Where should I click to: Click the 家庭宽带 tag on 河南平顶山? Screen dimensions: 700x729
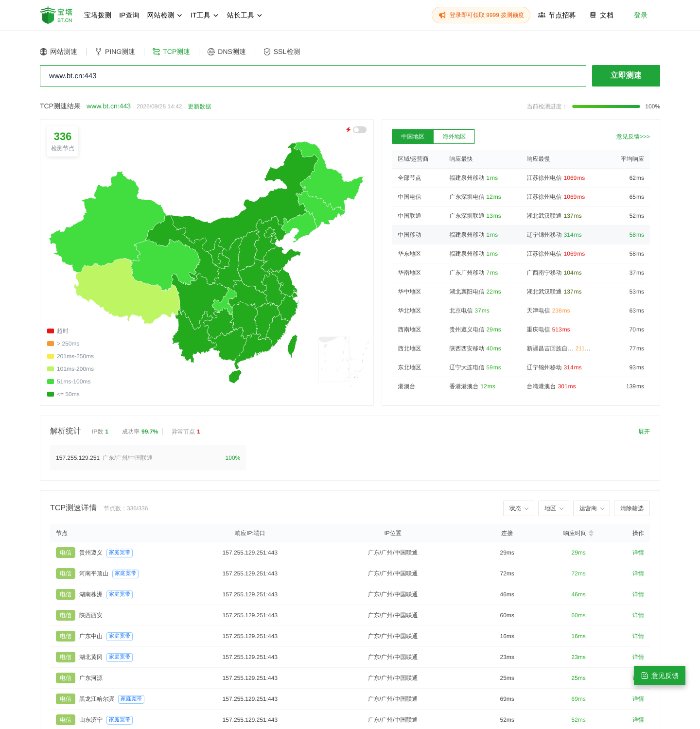tap(125, 573)
